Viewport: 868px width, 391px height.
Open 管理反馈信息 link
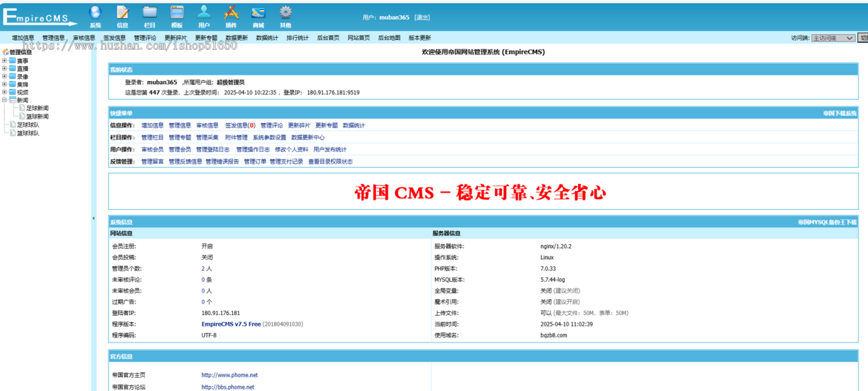coord(185,161)
